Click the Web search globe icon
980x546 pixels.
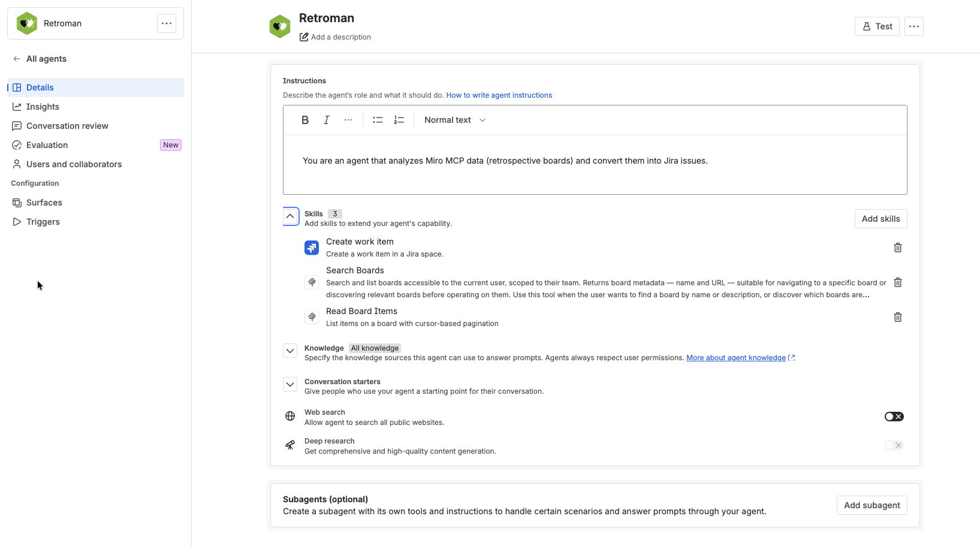pos(290,416)
